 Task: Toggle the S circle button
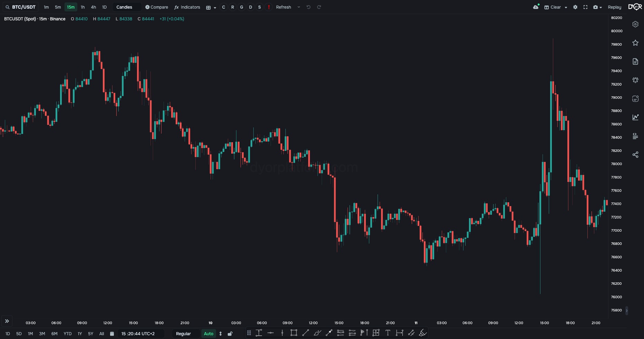point(260,7)
